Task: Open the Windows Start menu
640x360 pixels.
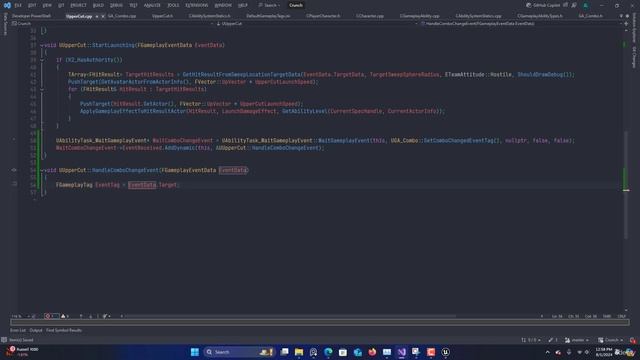Action: (195, 352)
